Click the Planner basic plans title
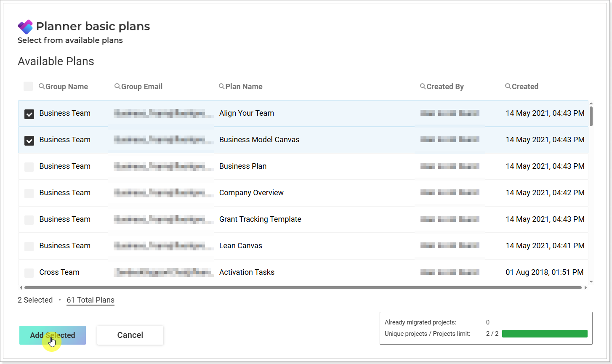 [93, 26]
